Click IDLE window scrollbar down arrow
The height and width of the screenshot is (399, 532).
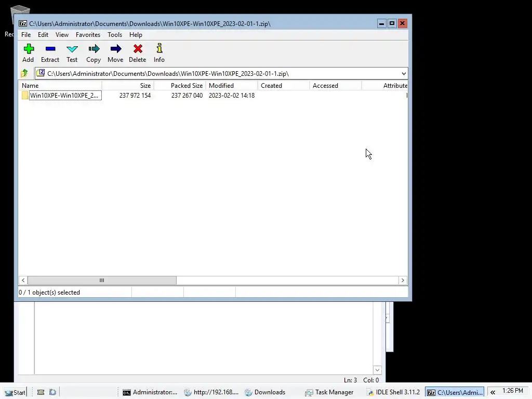point(377,370)
